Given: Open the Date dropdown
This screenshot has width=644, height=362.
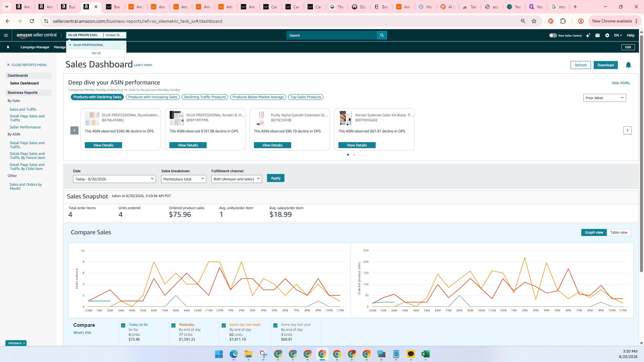Looking at the screenshot, I should click(114, 179).
